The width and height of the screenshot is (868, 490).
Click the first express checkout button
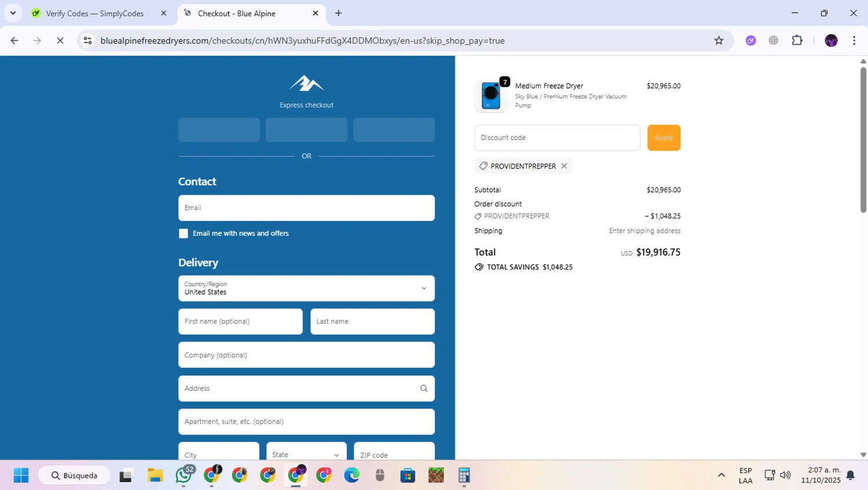[219, 130]
